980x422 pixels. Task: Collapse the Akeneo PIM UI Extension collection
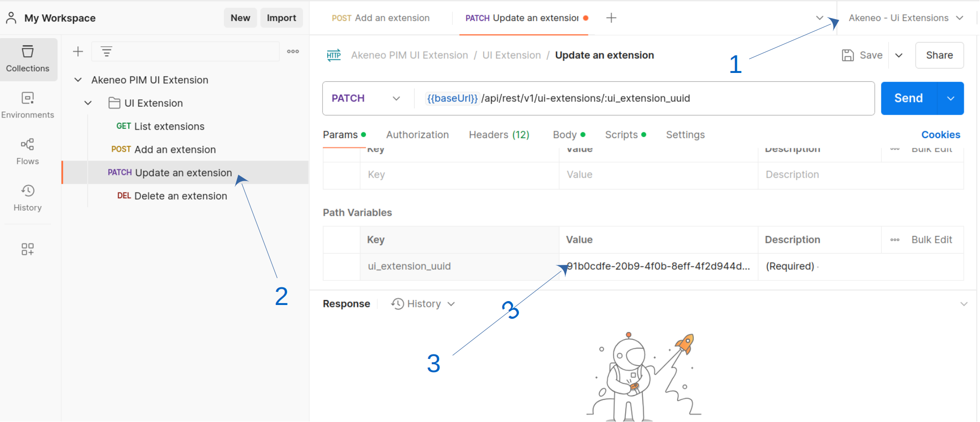click(x=78, y=80)
